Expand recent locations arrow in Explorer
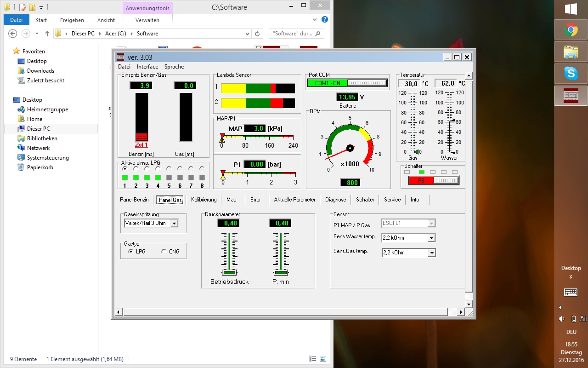The height and width of the screenshot is (368, 588). (37, 34)
